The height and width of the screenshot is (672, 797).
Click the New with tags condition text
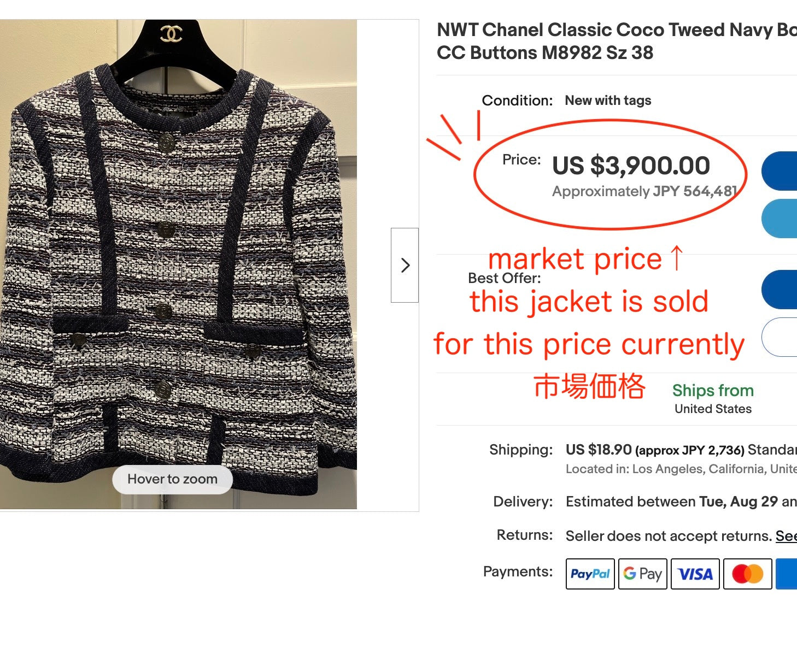coord(607,101)
